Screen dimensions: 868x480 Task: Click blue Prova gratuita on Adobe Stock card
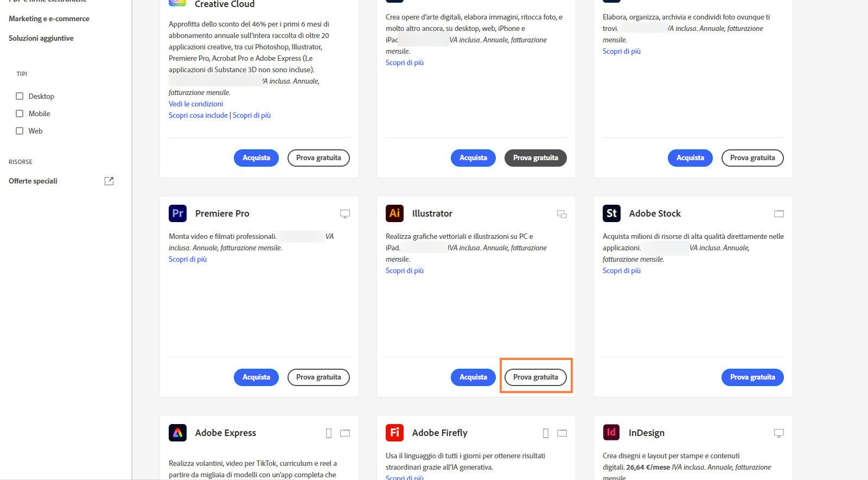tap(752, 377)
